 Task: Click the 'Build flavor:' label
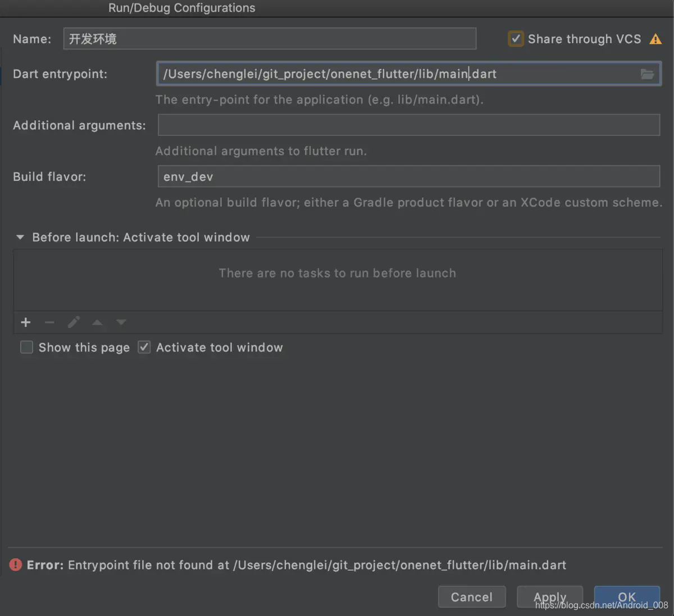point(49,177)
